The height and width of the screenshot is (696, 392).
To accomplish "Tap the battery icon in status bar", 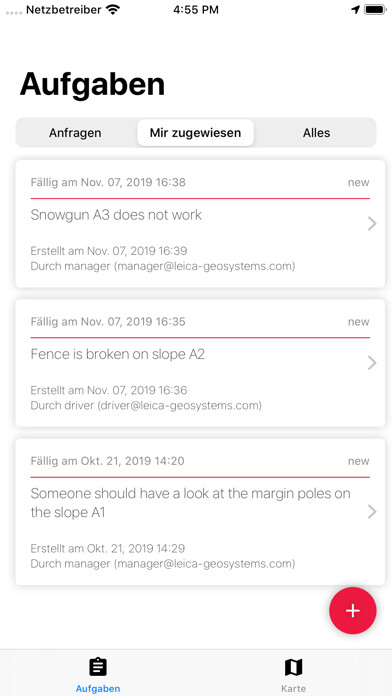I will click(x=375, y=10).
